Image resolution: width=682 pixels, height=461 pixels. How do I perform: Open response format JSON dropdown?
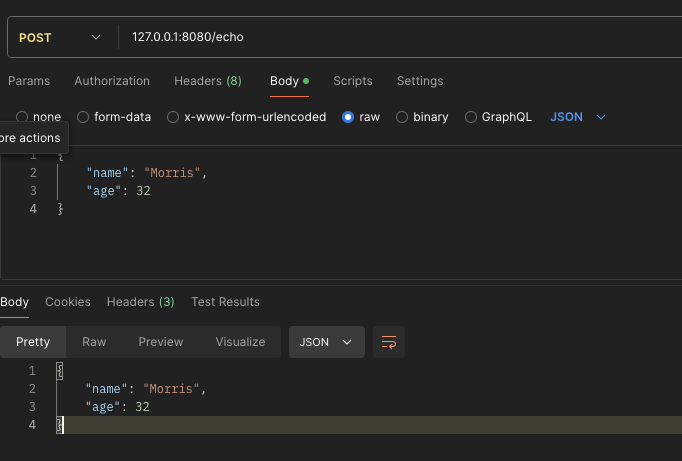[x=326, y=342]
